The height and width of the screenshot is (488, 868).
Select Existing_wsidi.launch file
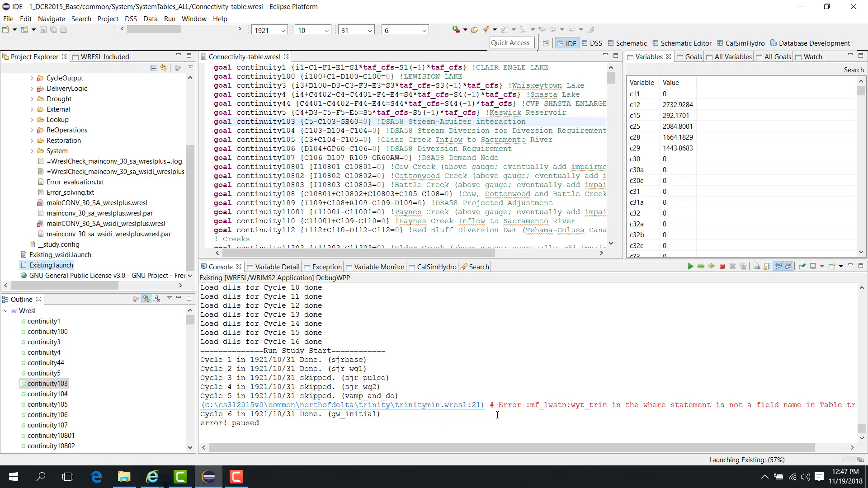(60, 255)
